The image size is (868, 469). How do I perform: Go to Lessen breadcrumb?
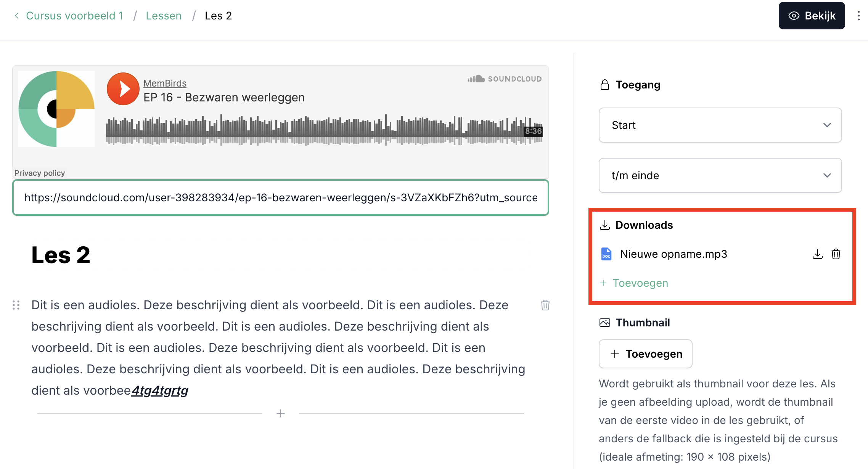(x=164, y=16)
